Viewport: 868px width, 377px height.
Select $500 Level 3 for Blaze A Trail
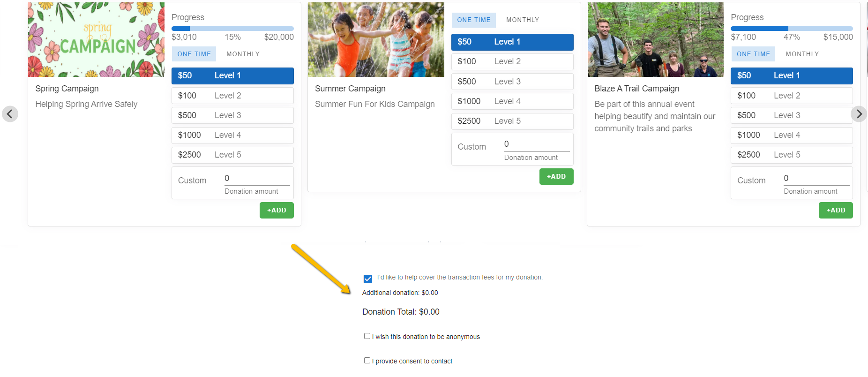[x=792, y=115]
